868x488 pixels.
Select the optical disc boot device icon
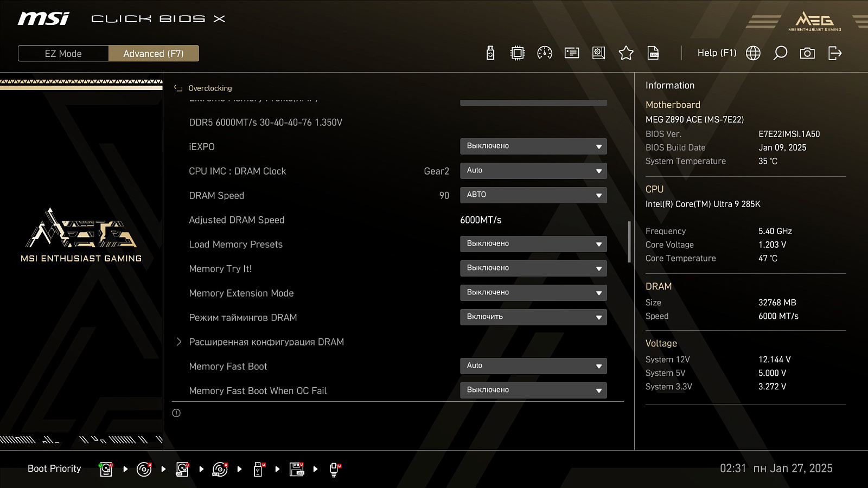pos(144,469)
